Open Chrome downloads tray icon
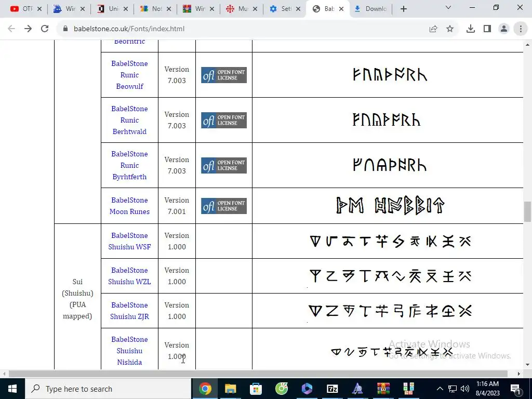This screenshot has width=532, height=399. [471, 29]
